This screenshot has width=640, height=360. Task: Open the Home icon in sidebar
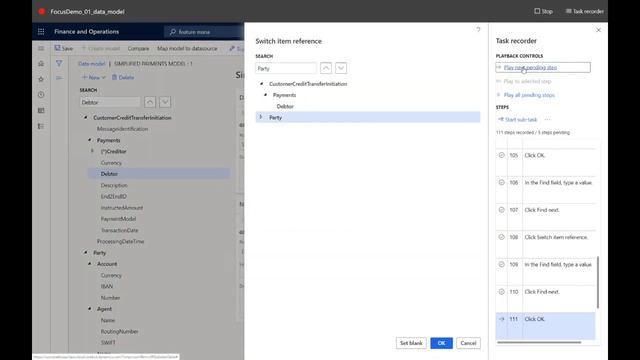tap(41, 64)
